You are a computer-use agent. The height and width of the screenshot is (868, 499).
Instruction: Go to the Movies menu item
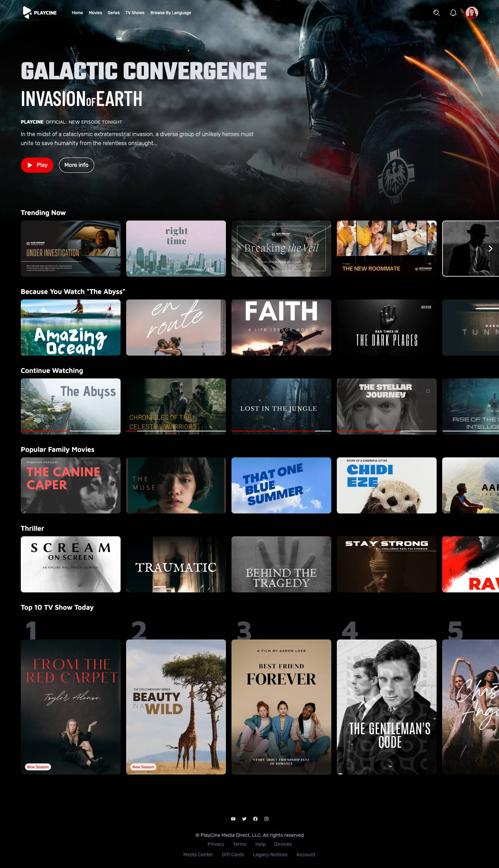point(95,13)
